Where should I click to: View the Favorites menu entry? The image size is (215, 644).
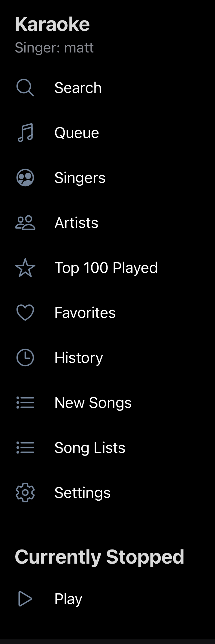pos(85,313)
